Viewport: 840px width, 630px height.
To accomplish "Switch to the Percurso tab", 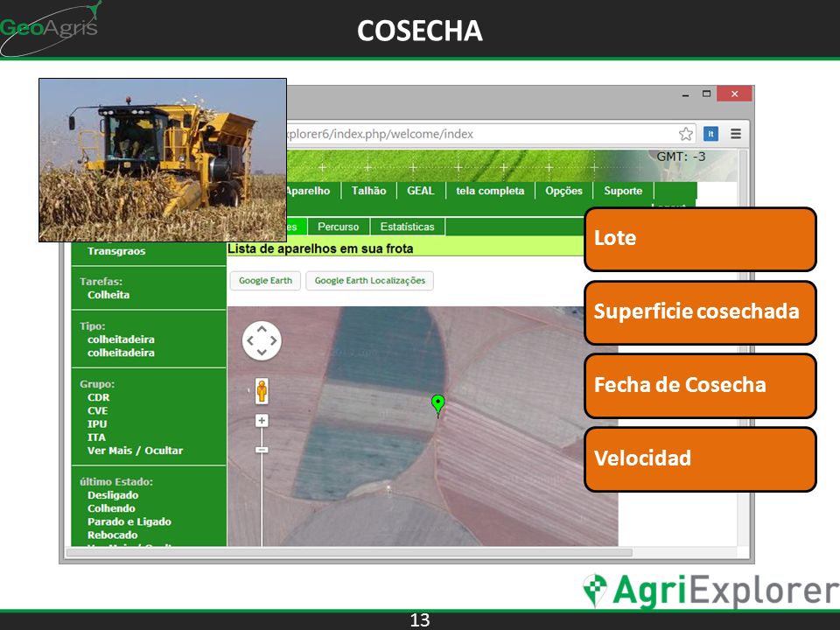I will [x=338, y=227].
